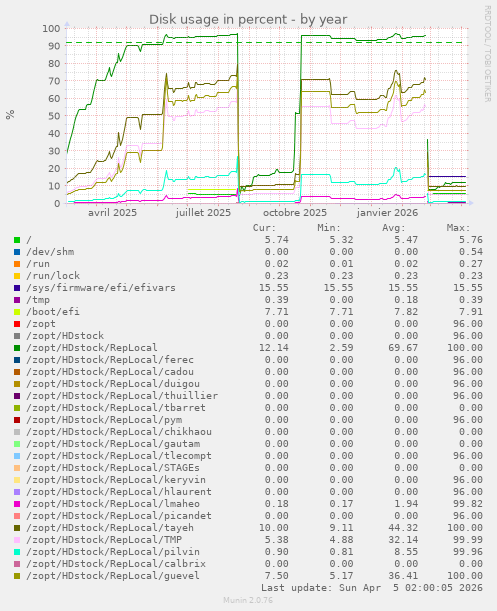
Task: Click the Cur value 5.74 for root filesystem
Action: 277,240
